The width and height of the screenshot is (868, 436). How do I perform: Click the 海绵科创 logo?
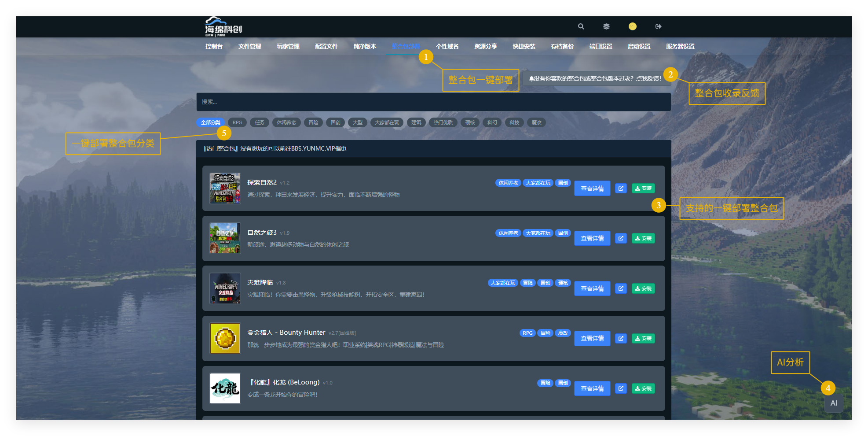(223, 27)
